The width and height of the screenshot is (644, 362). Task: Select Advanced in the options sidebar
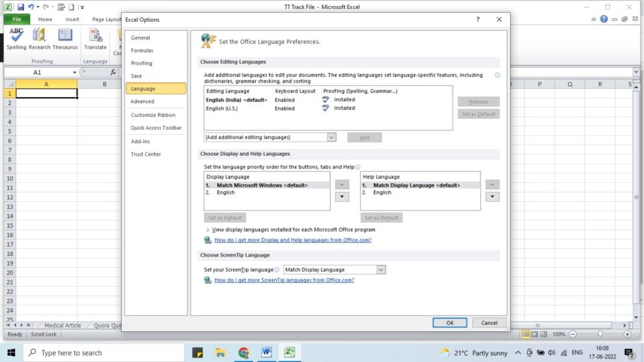click(x=142, y=101)
